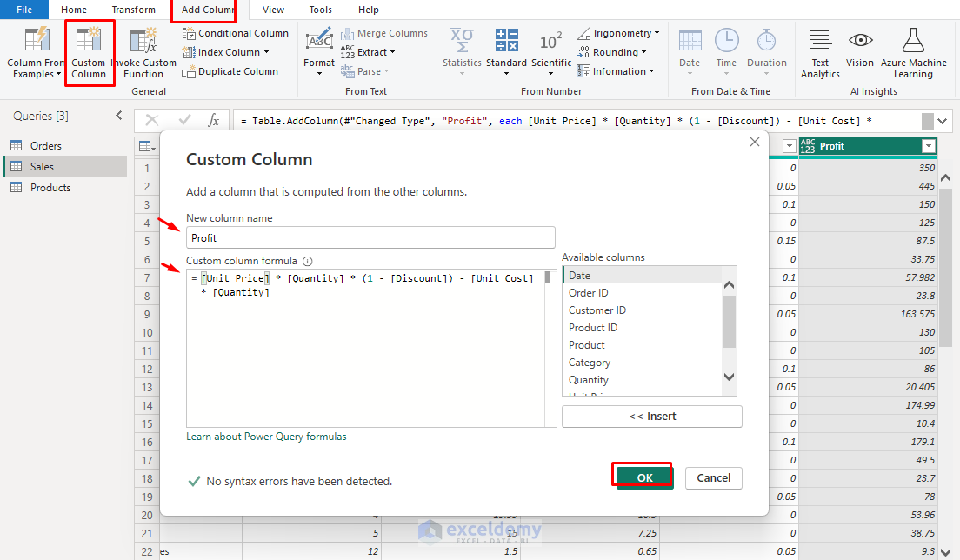
Task: Open the Date column menu
Action: [x=690, y=53]
